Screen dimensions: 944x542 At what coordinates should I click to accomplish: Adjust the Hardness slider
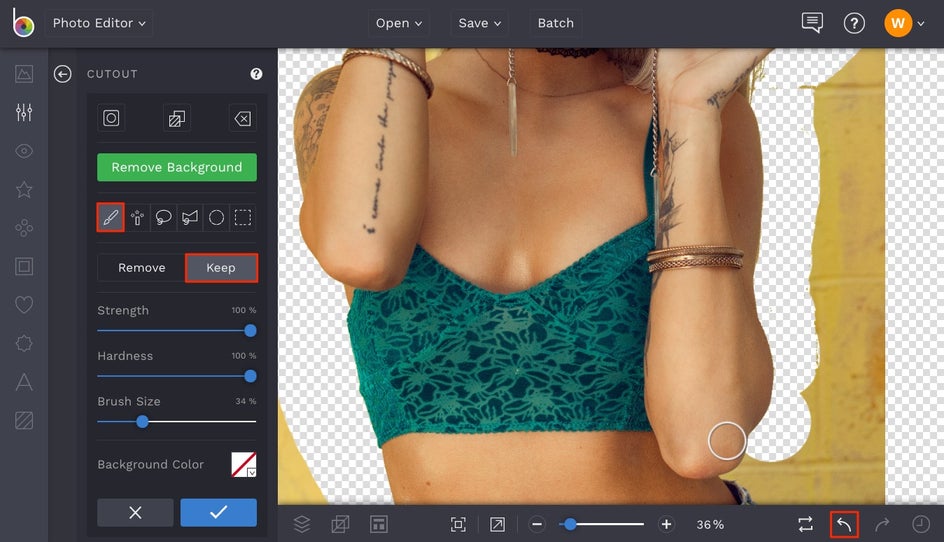177,376
